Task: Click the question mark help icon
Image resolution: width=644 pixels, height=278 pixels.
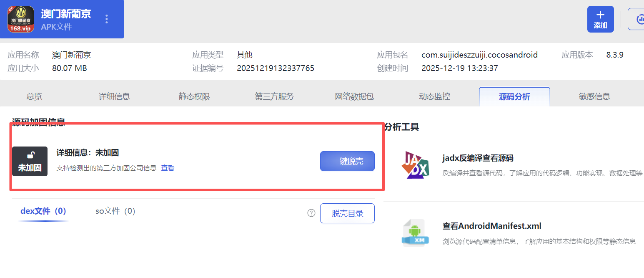Action: (311, 213)
